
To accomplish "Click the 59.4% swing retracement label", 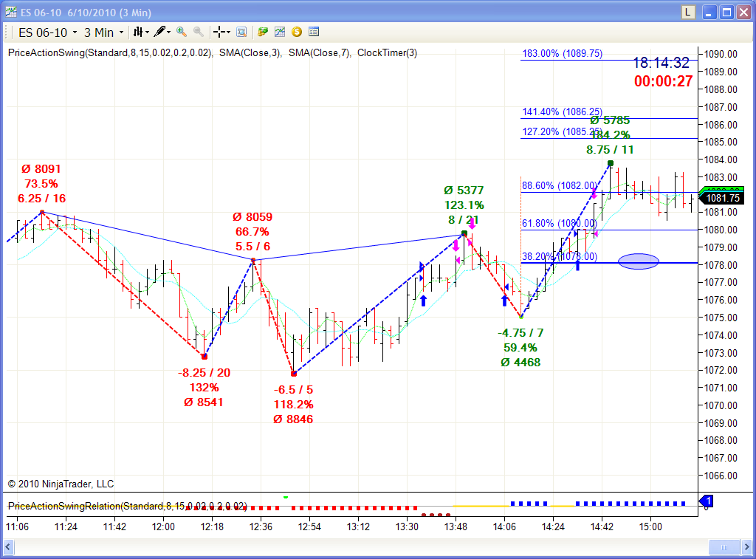I will 520,348.
